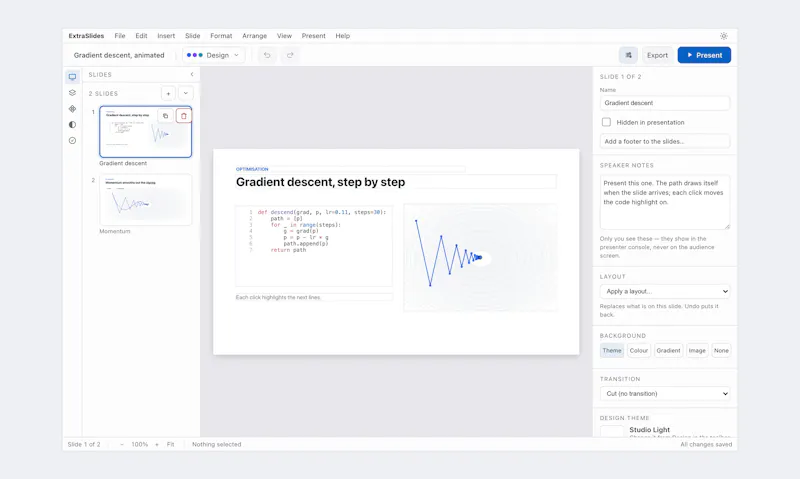Screen dimensions: 800x479
Task: Click the ExtraSlides app name
Action: point(86,36)
